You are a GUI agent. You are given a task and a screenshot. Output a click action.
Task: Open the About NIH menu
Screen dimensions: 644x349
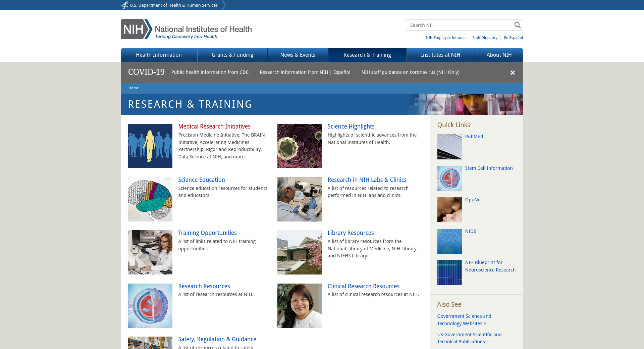point(499,55)
